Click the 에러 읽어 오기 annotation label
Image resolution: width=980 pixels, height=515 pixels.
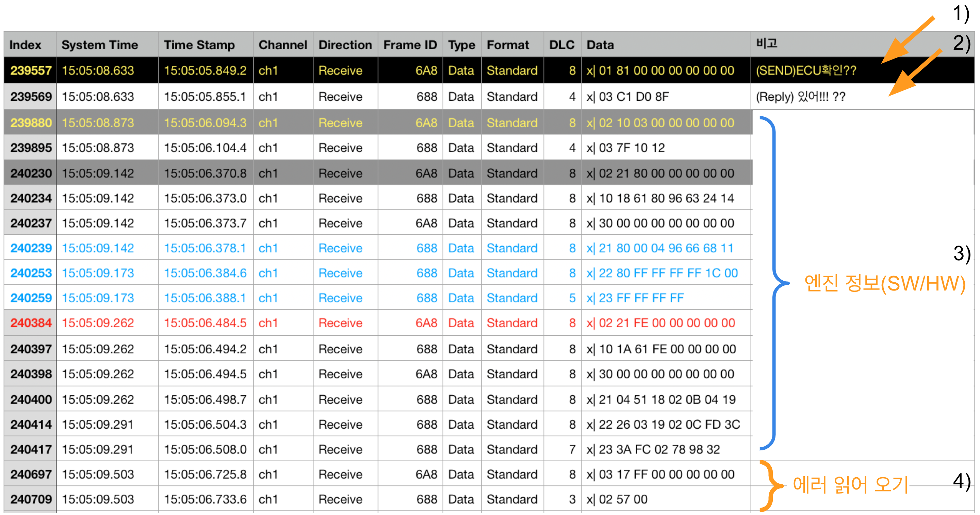coord(850,485)
